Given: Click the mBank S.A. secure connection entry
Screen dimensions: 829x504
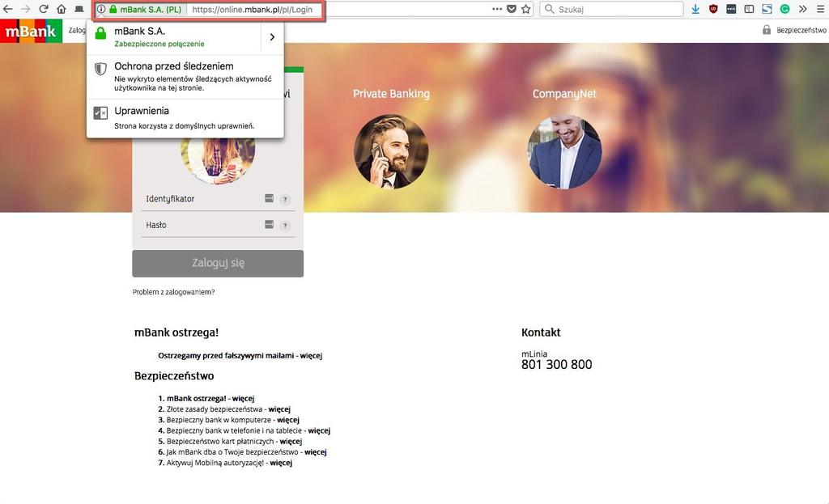Looking at the screenshot, I should point(174,37).
